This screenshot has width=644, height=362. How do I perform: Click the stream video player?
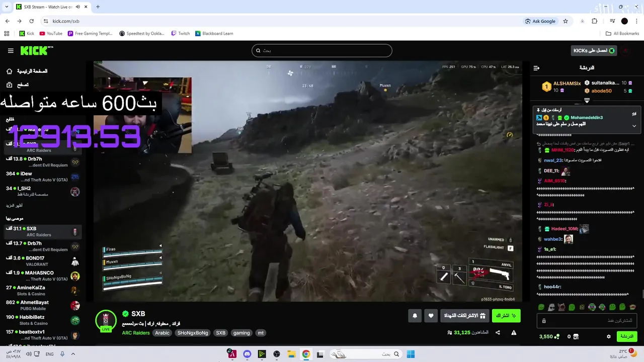307,181
